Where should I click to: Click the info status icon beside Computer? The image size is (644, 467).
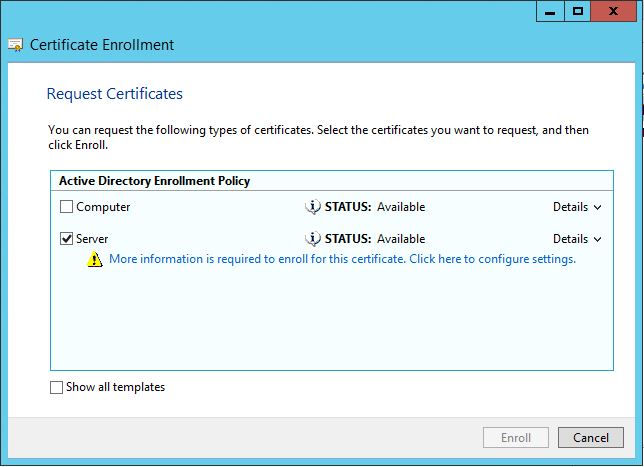point(313,207)
